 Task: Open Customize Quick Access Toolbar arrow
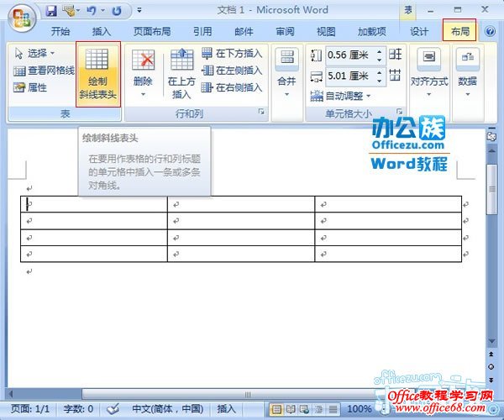point(139,10)
